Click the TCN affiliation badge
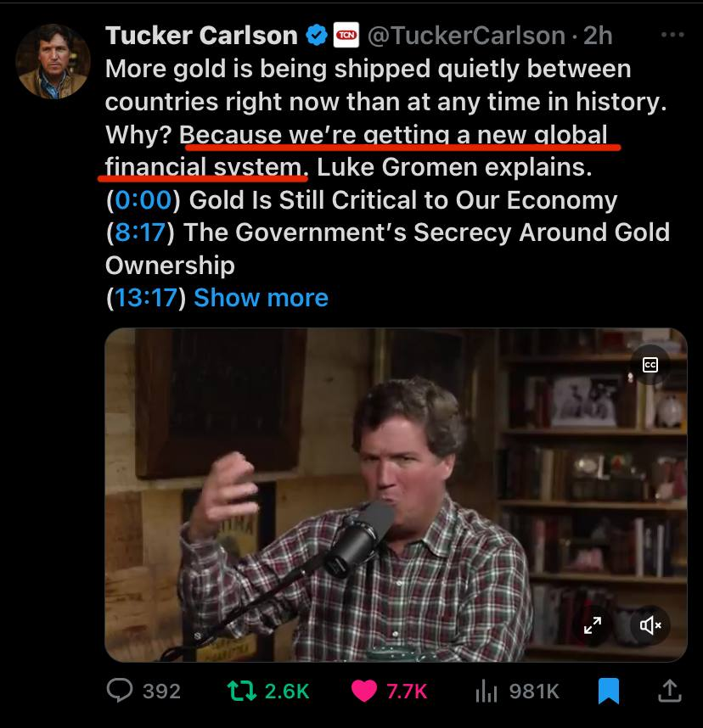The width and height of the screenshot is (703, 728). pyautogui.click(x=346, y=36)
